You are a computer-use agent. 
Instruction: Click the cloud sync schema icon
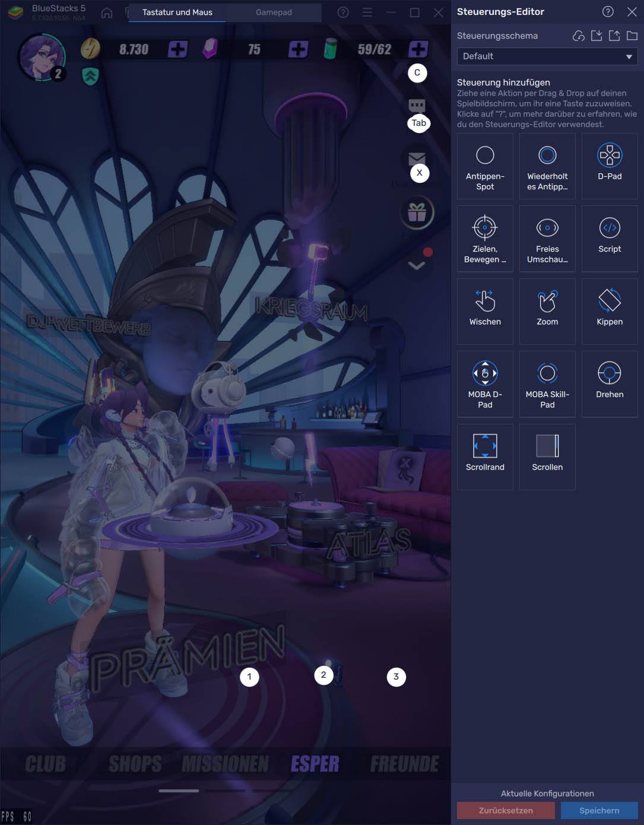tap(578, 36)
